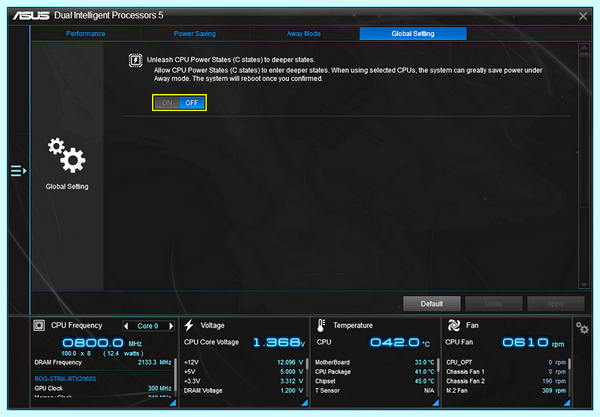Expand the Temperature panel corner triangle
The width and height of the screenshot is (600, 417).
tap(435, 402)
